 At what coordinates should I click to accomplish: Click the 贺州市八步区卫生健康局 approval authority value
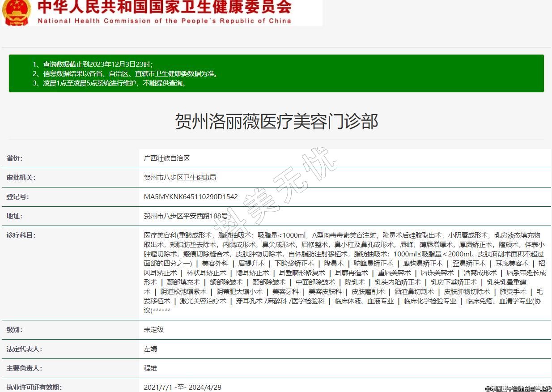[180, 178]
